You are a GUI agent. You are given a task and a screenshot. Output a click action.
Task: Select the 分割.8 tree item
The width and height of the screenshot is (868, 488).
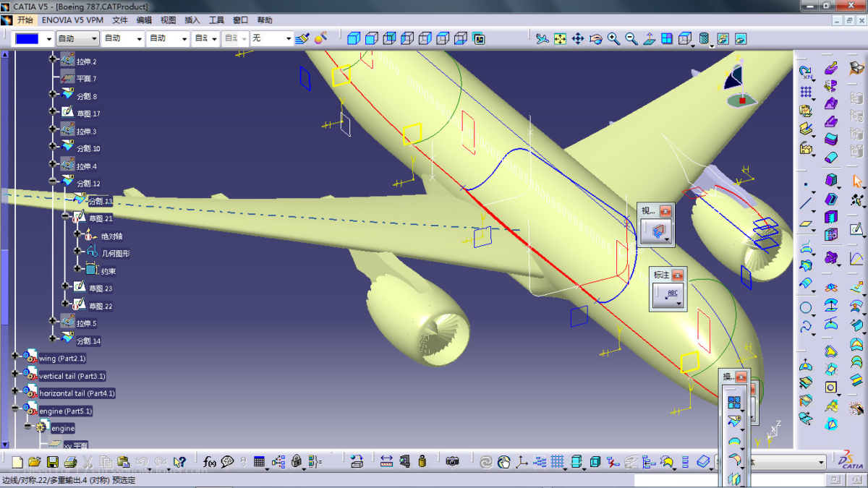[86, 96]
